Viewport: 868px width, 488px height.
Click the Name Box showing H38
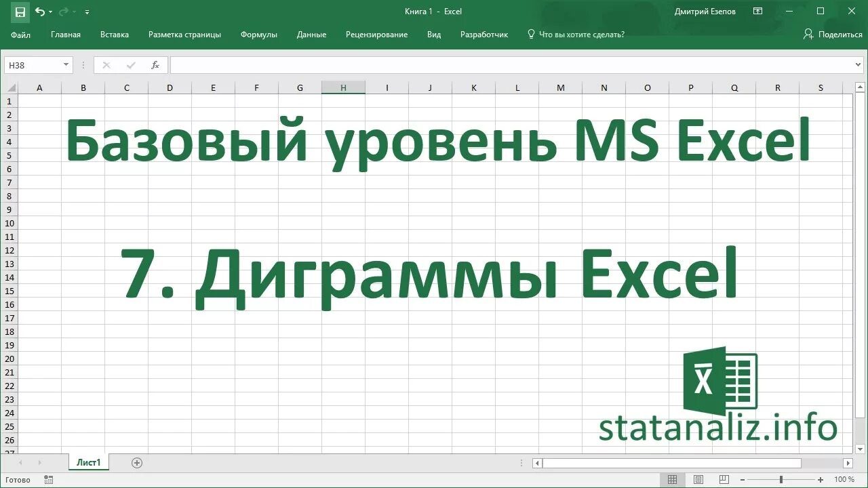(x=33, y=65)
